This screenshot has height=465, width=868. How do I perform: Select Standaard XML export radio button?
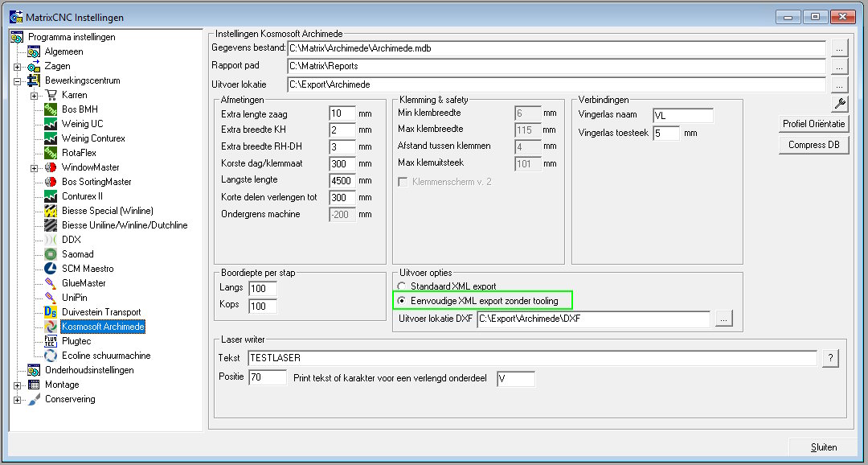tap(402, 286)
